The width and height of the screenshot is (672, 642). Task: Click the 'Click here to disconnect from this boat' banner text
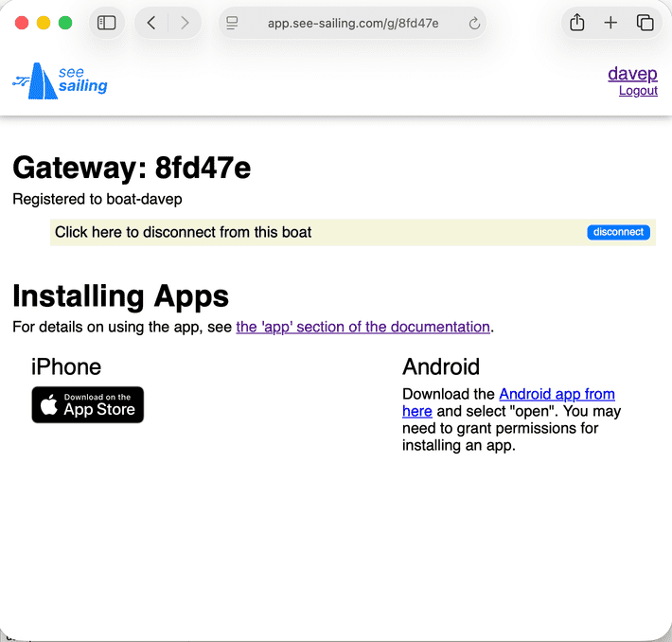click(184, 232)
